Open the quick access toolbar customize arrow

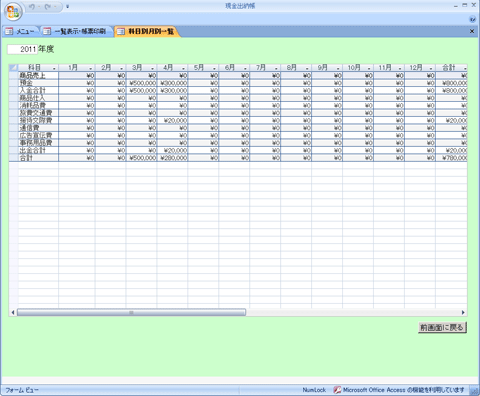(x=68, y=6)
